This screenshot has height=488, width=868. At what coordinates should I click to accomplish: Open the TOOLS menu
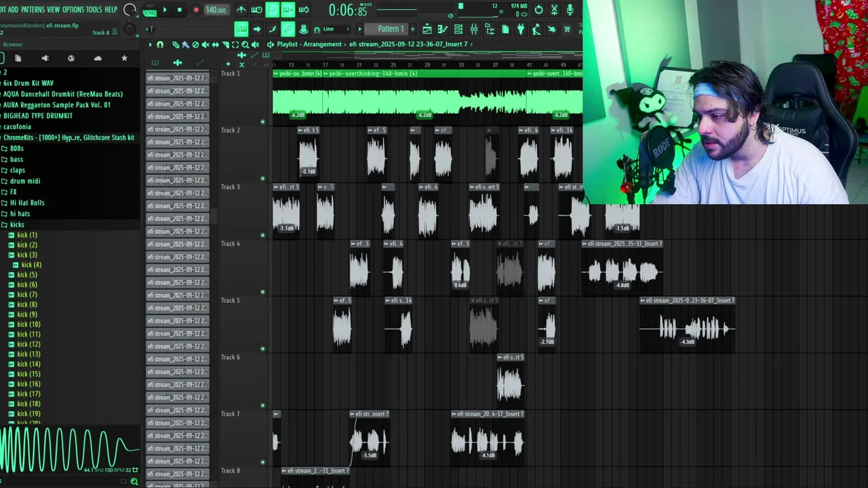(x=94, y=9)
